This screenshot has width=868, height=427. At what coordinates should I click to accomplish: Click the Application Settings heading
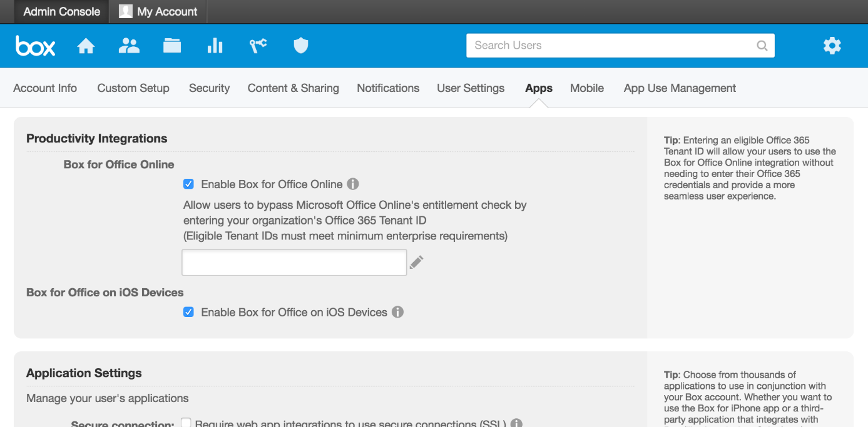(84, 373)
